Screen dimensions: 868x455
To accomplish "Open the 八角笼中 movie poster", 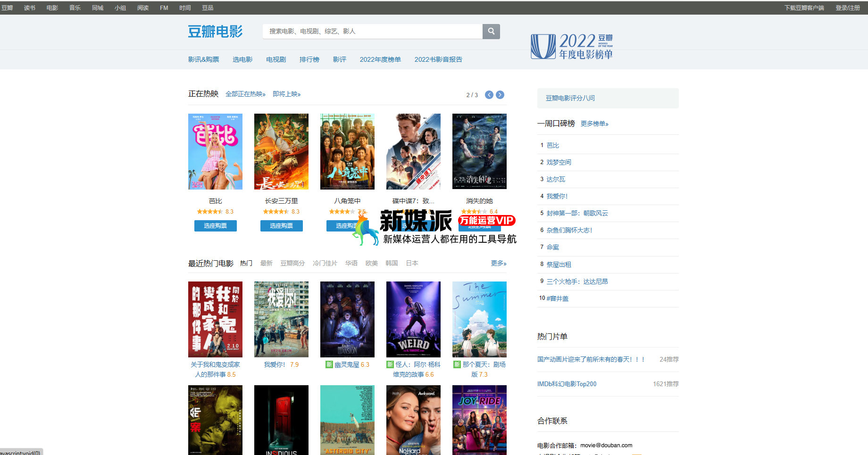I will 347,151.
